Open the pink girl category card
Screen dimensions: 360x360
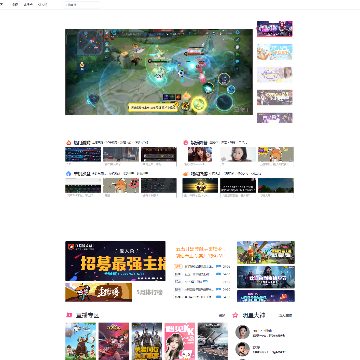[180, 341]
